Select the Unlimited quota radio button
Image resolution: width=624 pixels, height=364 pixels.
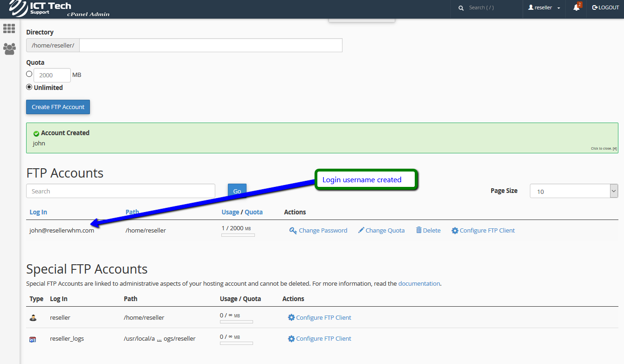pos(29,87)
